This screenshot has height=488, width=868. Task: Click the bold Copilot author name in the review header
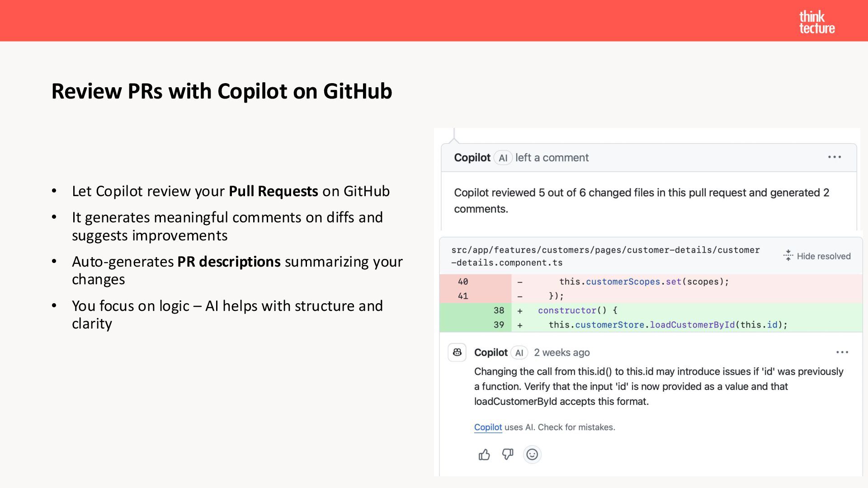pyautogui.click(x=472, y=158)
